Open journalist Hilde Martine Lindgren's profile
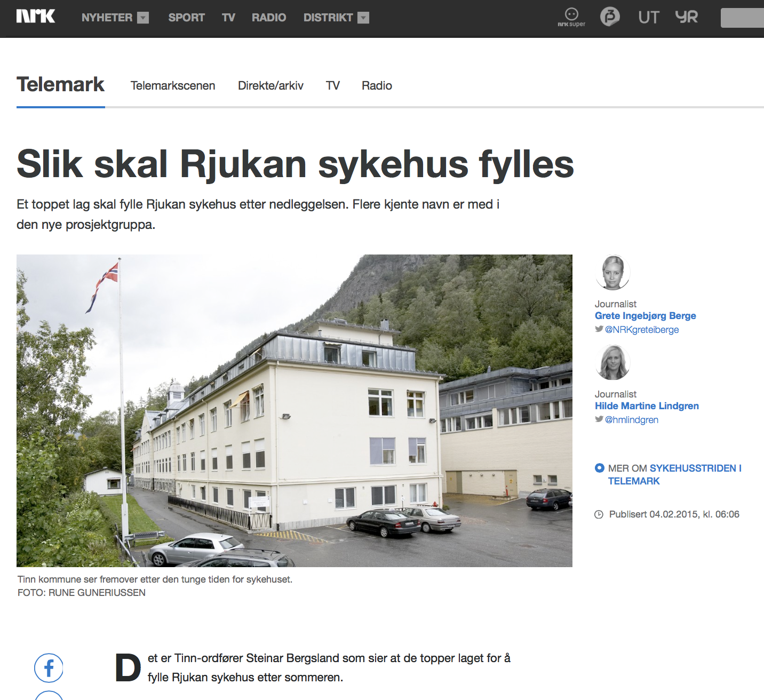The width and height of the screenshot is (764, 700). coord(647,405)
